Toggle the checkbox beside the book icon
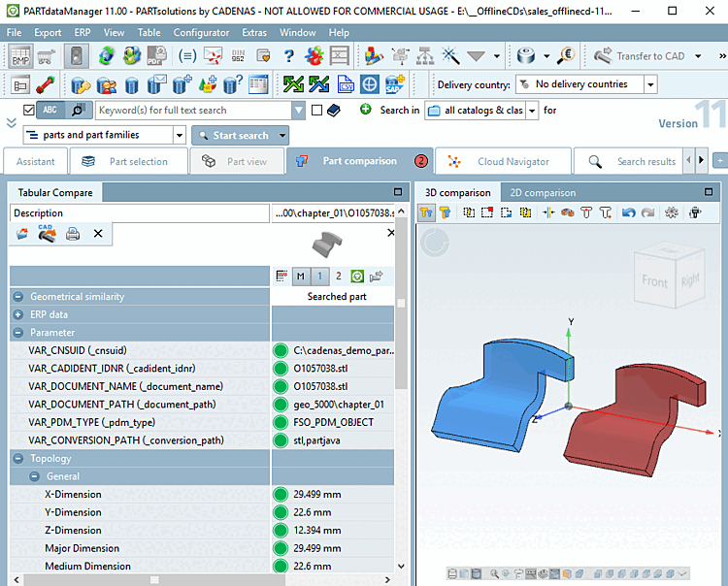The width and height of the screenshot is (728, 586). (x=316, y=111)
